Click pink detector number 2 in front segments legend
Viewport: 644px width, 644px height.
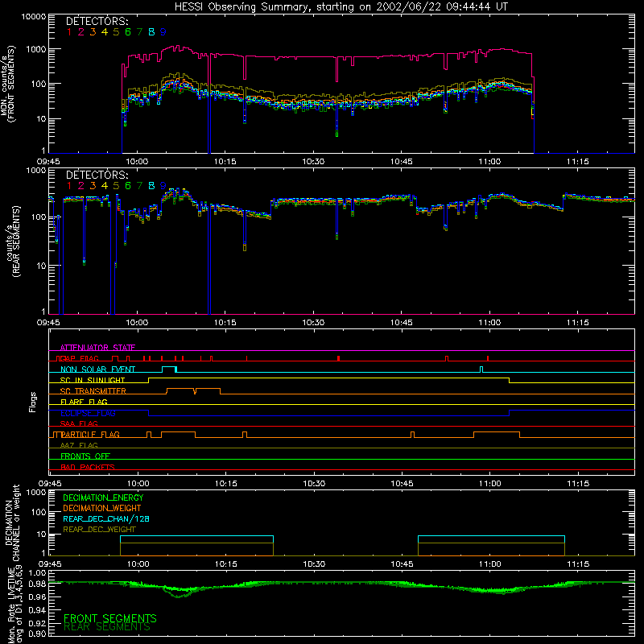click(x=81, y=32)
